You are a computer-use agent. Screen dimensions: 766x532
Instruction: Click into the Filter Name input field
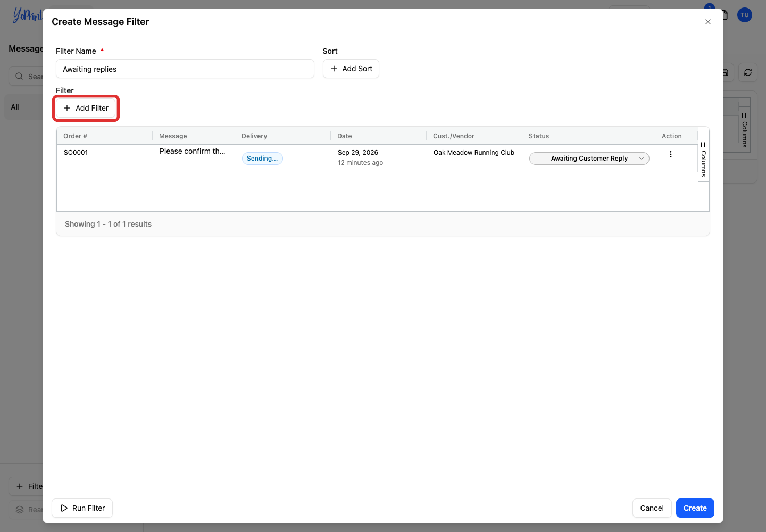(185, 69)
